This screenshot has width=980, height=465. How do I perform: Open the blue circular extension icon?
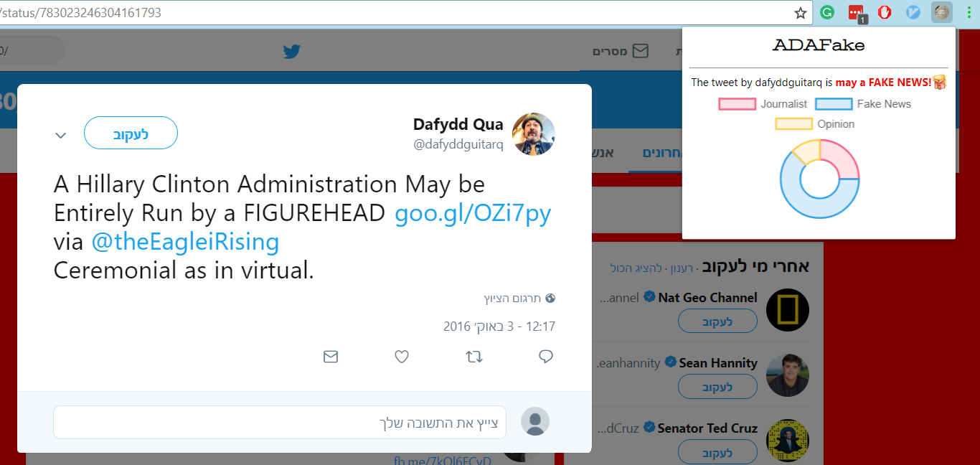pyautogui.click(x=913, y=12)
